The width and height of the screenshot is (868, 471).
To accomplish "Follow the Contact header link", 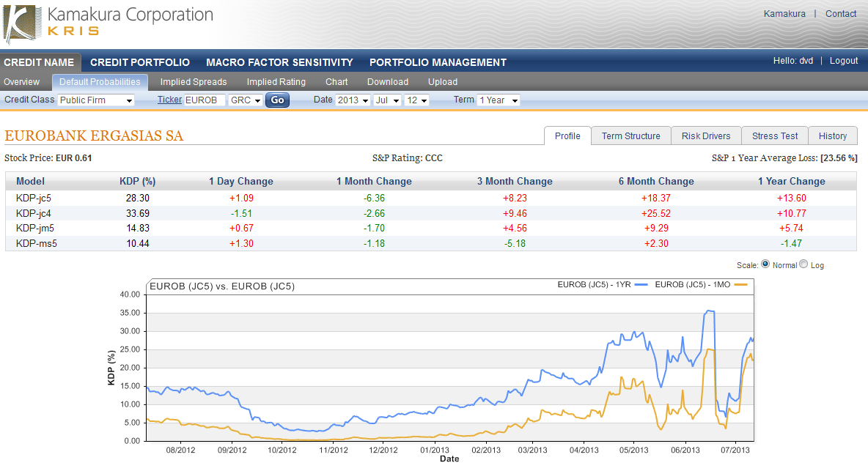I will coord(841,14).
